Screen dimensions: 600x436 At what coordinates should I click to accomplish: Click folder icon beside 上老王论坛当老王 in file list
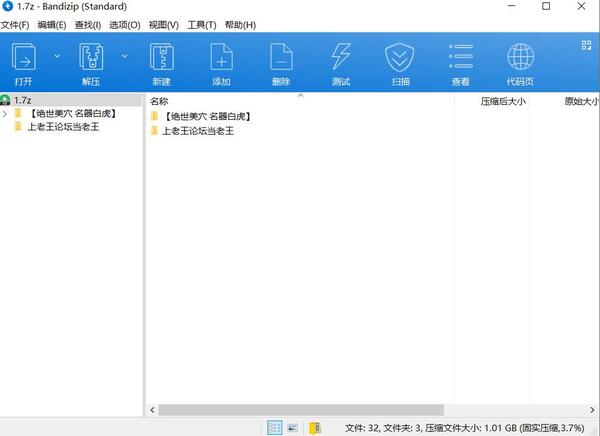coord(154,131)
